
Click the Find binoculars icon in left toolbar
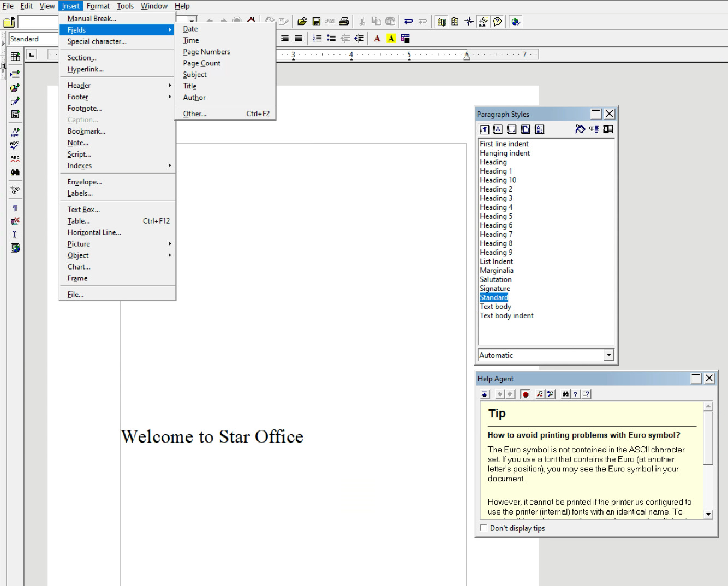pos(15,172)
